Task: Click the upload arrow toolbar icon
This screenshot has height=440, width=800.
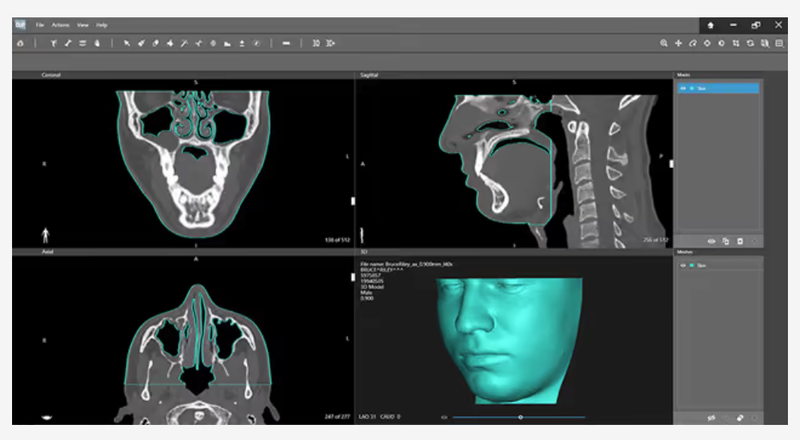Action: point(242,43)
